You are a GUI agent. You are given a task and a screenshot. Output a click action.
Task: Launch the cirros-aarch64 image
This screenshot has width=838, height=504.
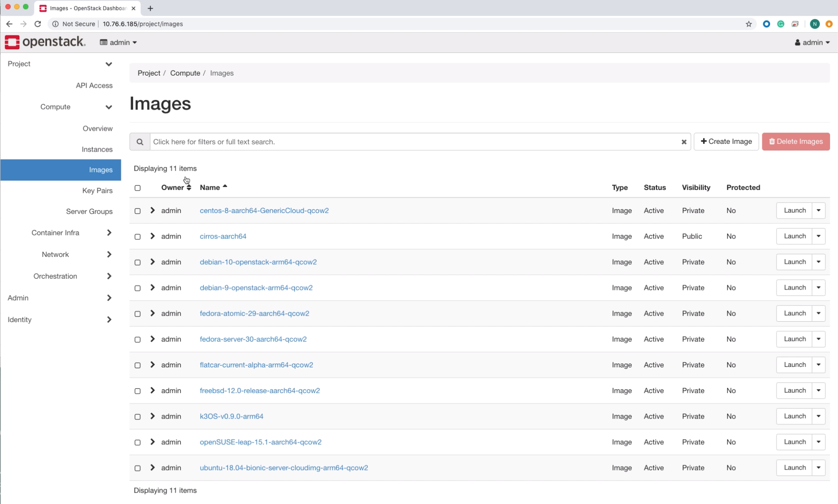pos(795,236)
